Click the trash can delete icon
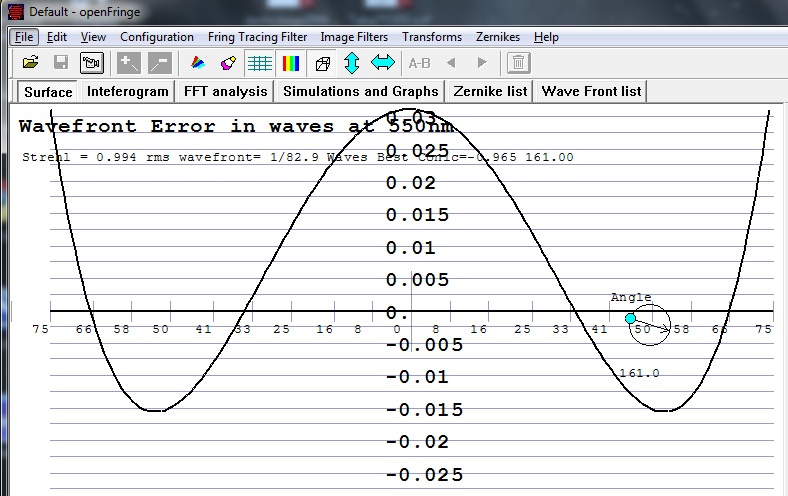Image resolution: width=788 pixels, height=496 pixels. 519,63
